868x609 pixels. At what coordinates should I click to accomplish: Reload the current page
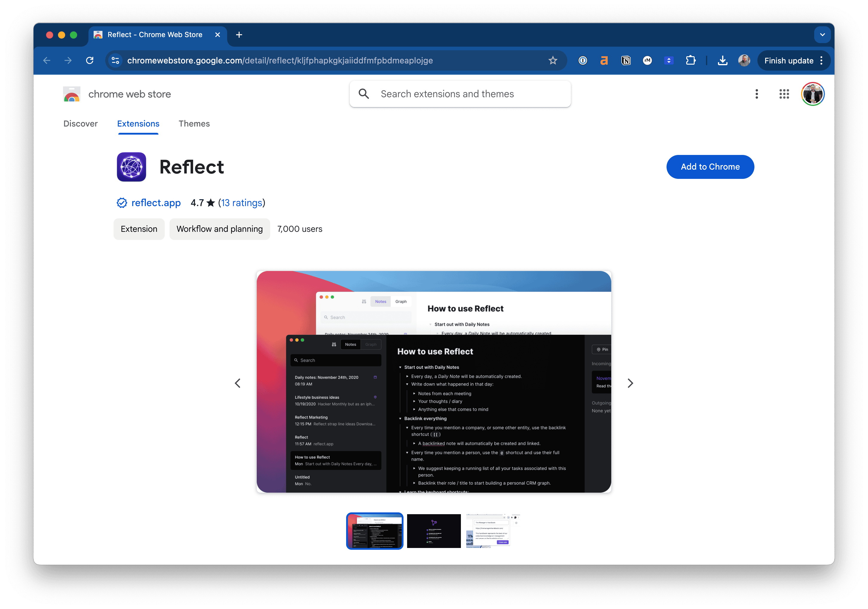pyautogui.click(x=90, y=60)
